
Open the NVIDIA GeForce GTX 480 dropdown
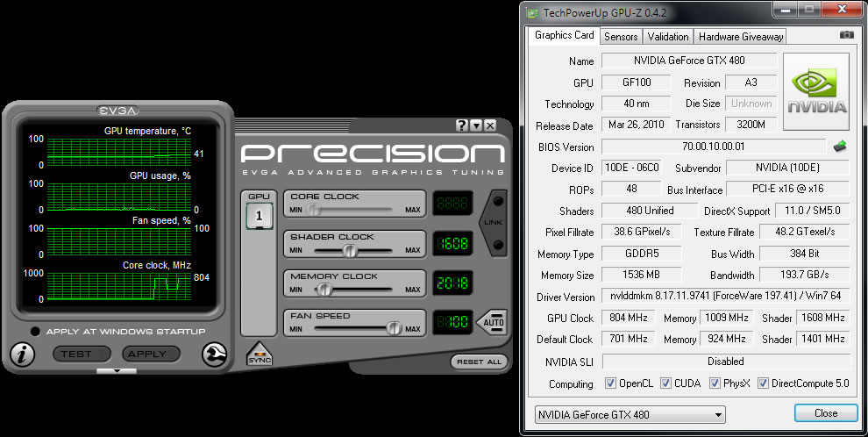point(630,414)
